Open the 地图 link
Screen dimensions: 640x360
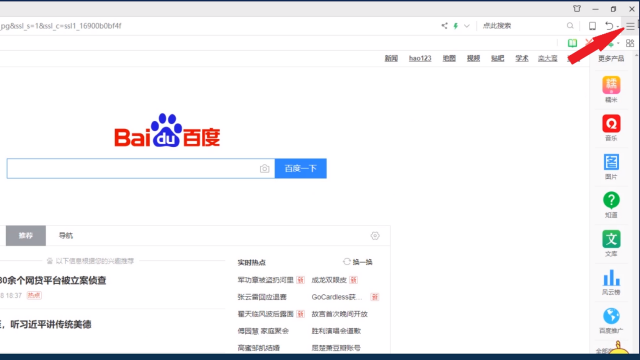tap(449, 58)
